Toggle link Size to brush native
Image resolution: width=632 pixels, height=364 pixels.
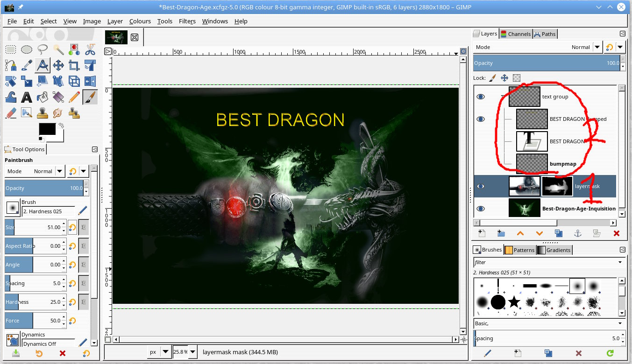pos(84,227)
